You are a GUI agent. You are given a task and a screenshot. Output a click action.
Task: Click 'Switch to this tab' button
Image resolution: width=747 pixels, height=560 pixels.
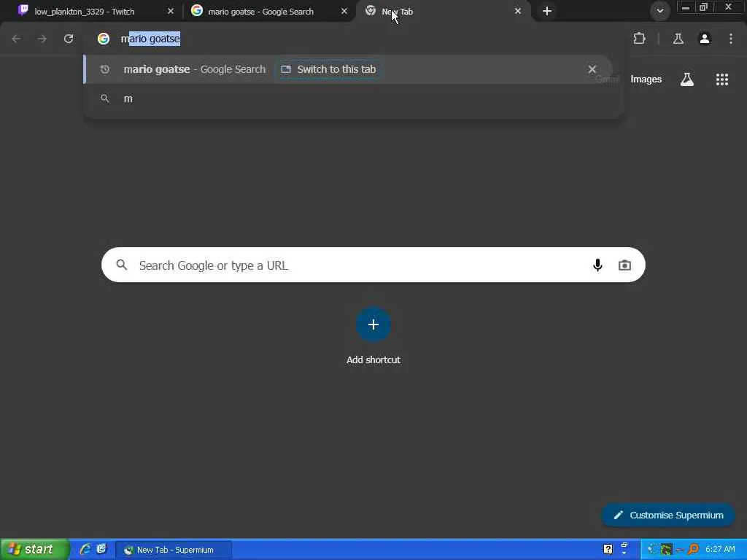[x=329, y=69]
